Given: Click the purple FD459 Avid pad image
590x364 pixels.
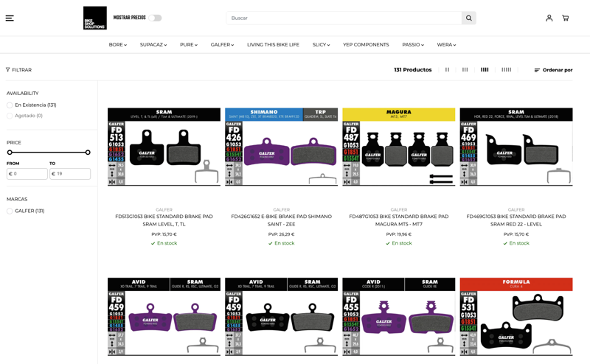Looking at the screenshot, I should tap(164, 317).
